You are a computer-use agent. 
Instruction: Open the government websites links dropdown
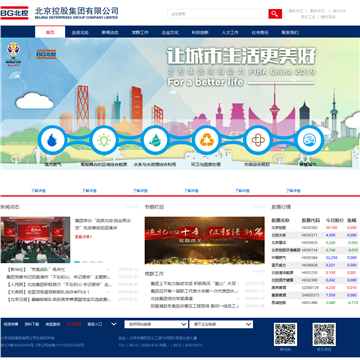tap(156, 324)
